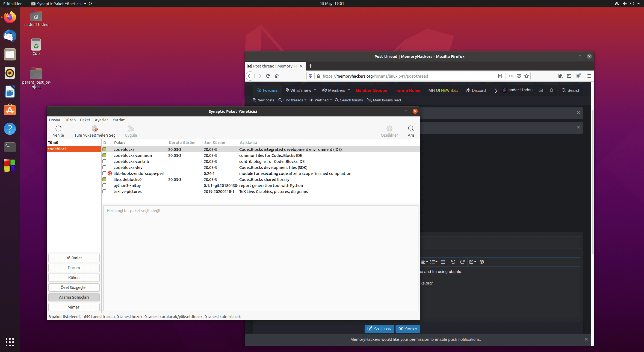Click the Yenile reload icon in Synaptic
644x352 pixels.
click(x=58, y=128)
